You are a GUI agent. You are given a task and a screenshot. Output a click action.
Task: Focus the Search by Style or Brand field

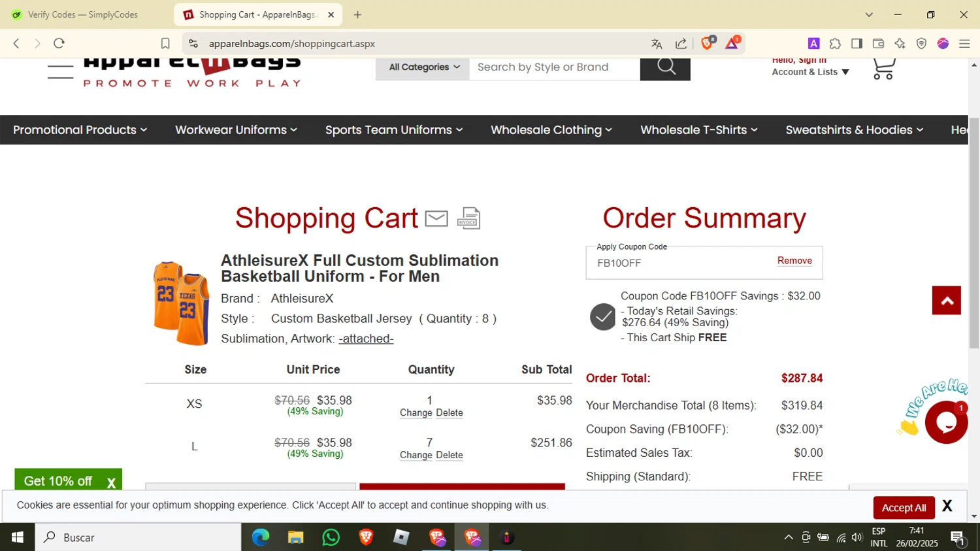coord(554,67)
